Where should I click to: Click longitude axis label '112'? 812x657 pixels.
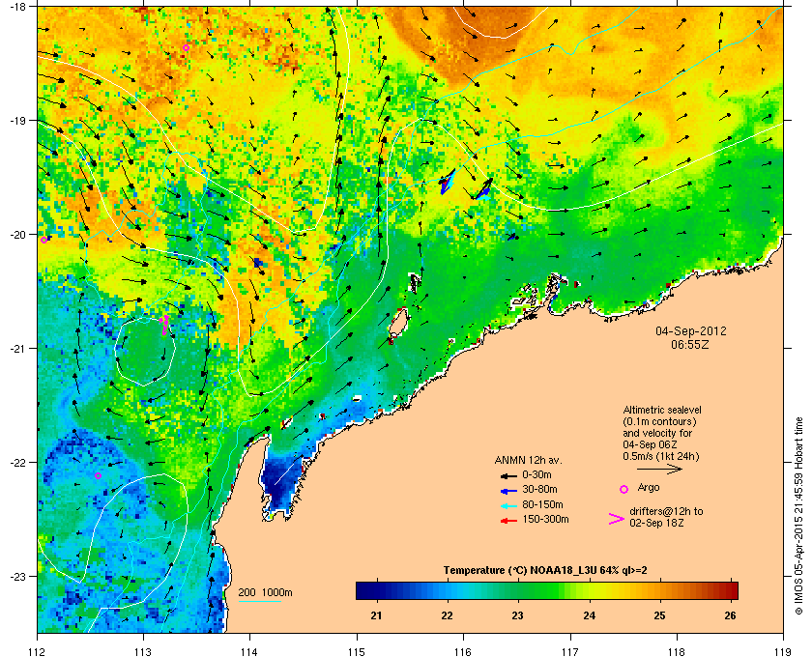(38, 651)
